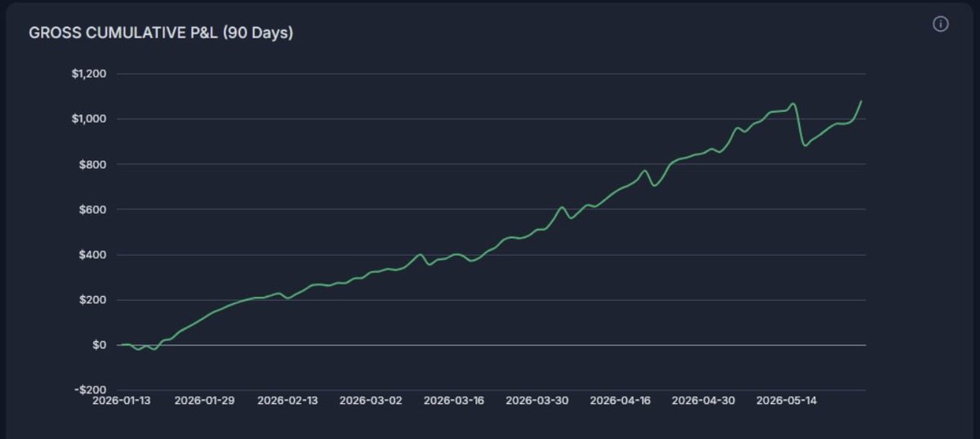
Task: Inspect the sharp mid-May dip on the line
Action: click(x=805, y=145)
